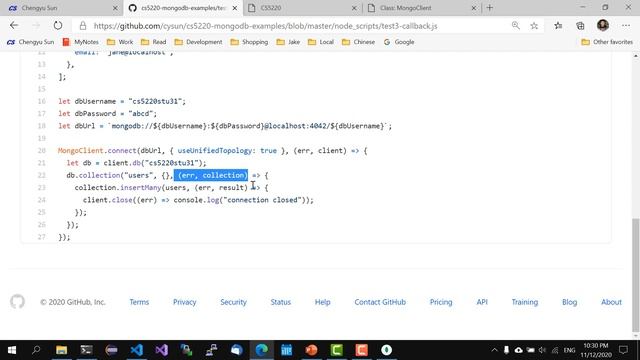
Task: Open the API footer link
Action: point(482,302)
